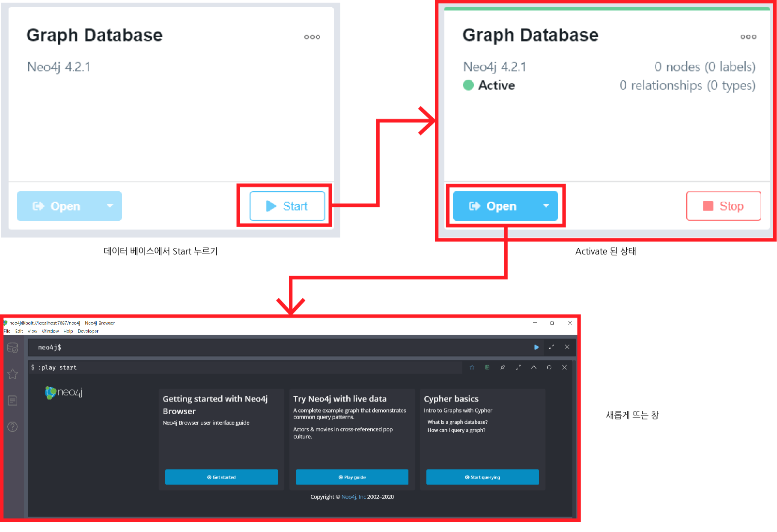Click the 'Try Neo4j with live data' heading
Screen dimensions: 777x532
pyautogui.click(x=340, y=399)
